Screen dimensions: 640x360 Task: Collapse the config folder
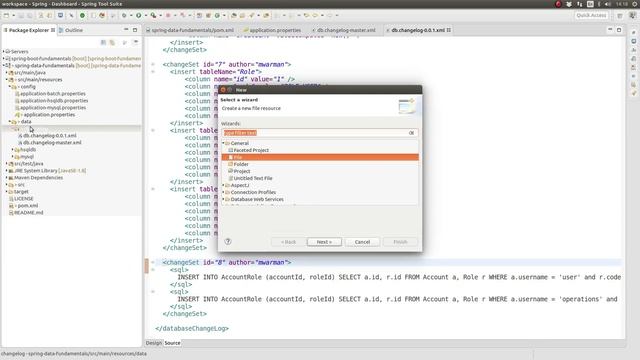[x=10, y=87]
